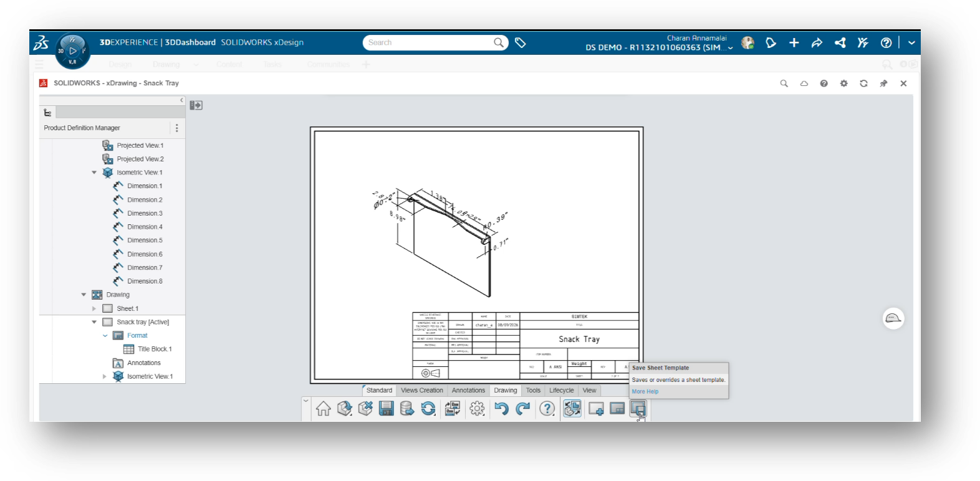
Task: Click the new sheet icon with plus
Action: point(596,409)
